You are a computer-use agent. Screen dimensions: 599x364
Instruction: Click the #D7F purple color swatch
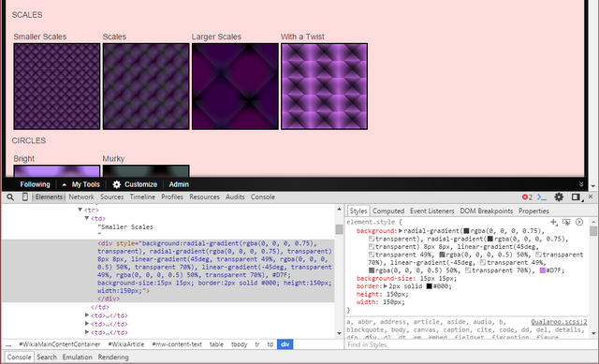coord(543,270)
